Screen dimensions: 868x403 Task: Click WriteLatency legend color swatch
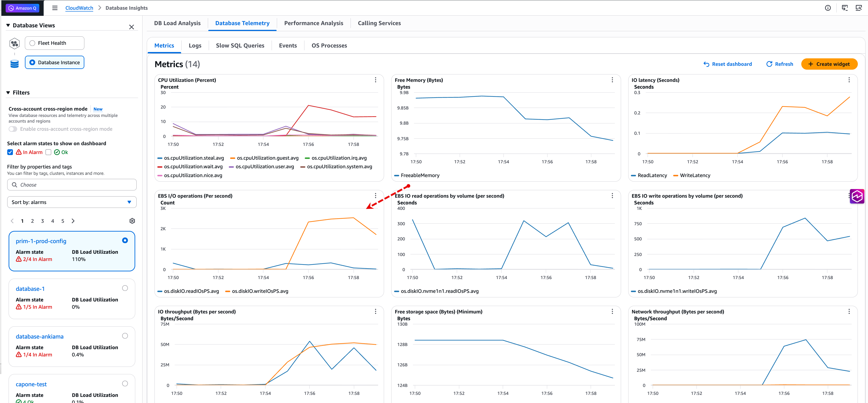coord(675,175)
